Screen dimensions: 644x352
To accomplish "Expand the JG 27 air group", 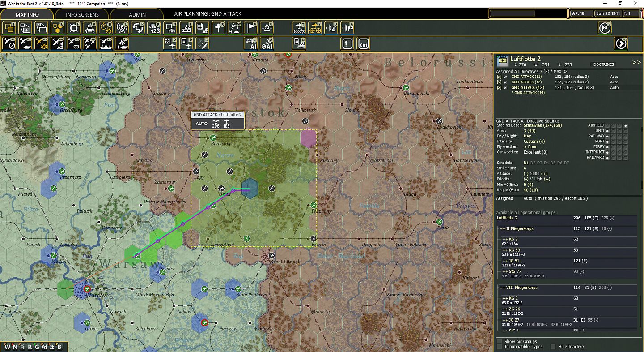I will 505,320.
